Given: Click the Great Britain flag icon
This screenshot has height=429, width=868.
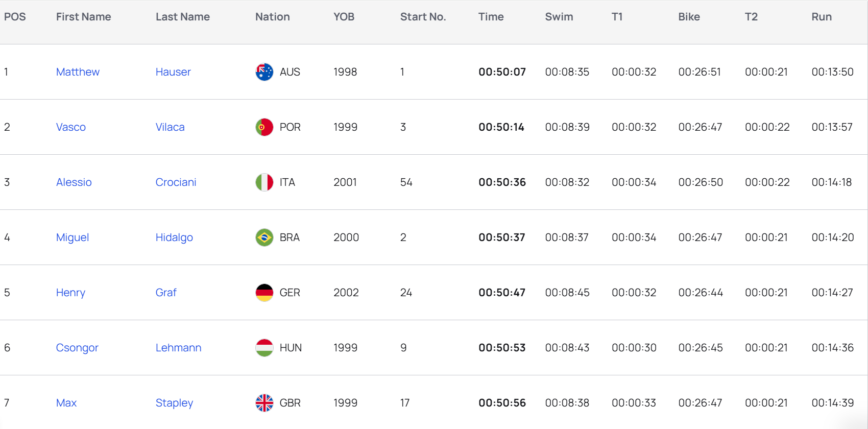Looking at the screenshot, I should point(264,403).
